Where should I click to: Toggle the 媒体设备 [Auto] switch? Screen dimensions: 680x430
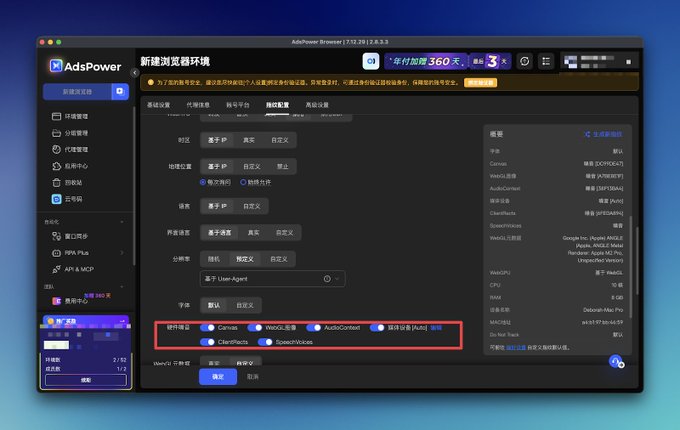(377, 328)
